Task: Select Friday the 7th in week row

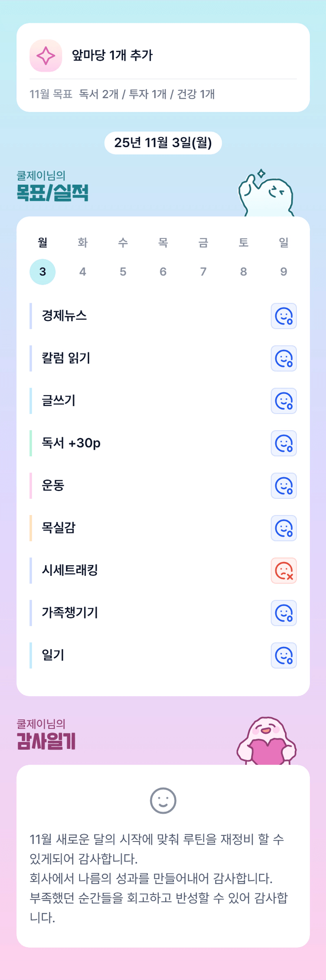Action: point(203,272)
